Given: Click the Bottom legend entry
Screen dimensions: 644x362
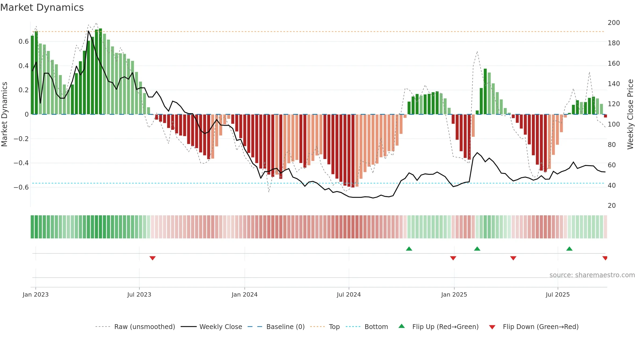Looking at the screenshot, I should pos(367,327).
